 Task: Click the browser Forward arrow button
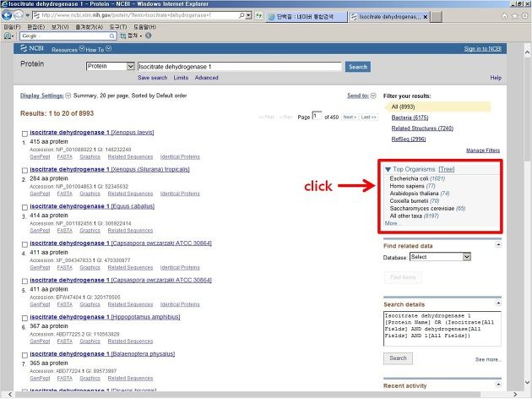click(x=19, y=15)
